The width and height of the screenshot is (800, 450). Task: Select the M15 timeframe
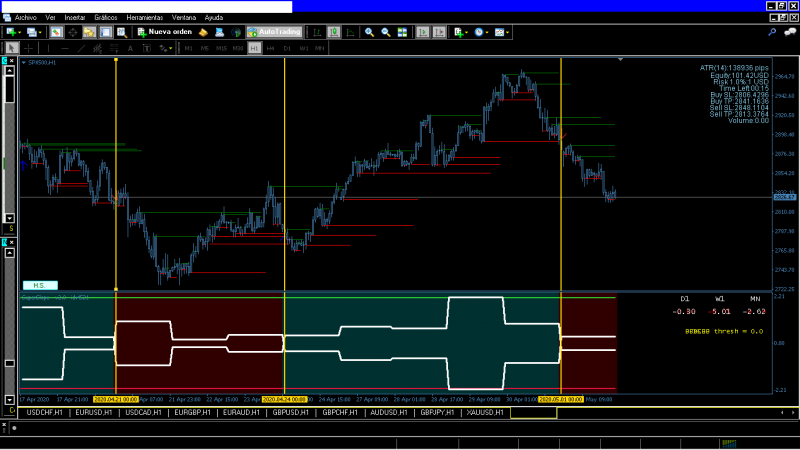[221, 48]
